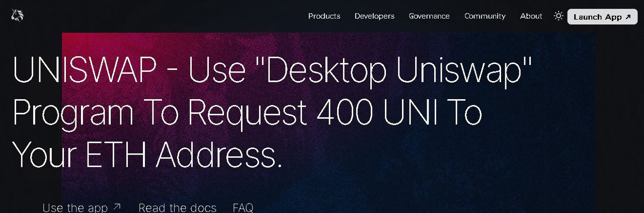Open the Products menu

(324, 16)
